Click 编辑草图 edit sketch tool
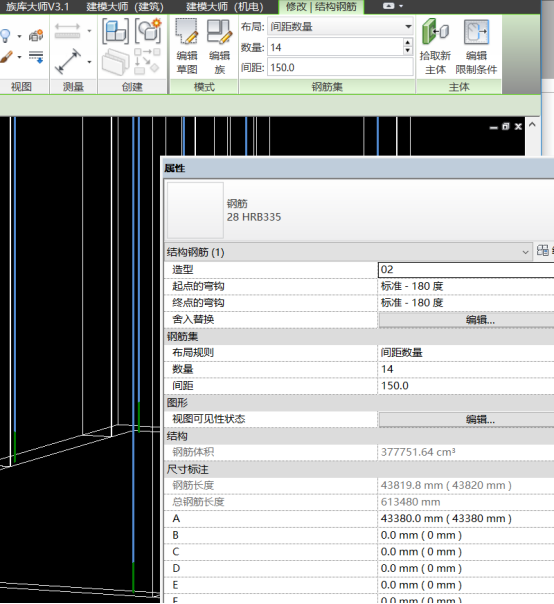 pos(187,47)
